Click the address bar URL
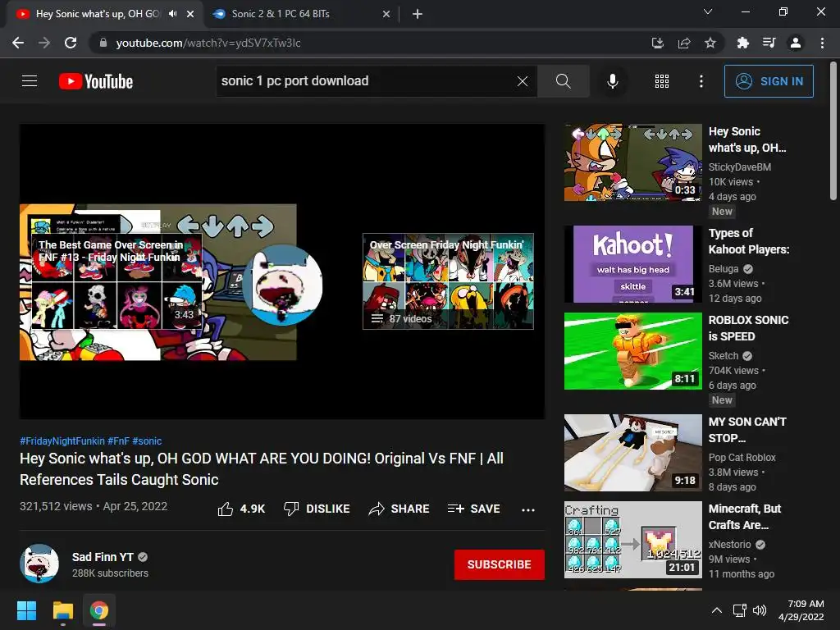The image size is (840, 630). click(x=208, y=43)
